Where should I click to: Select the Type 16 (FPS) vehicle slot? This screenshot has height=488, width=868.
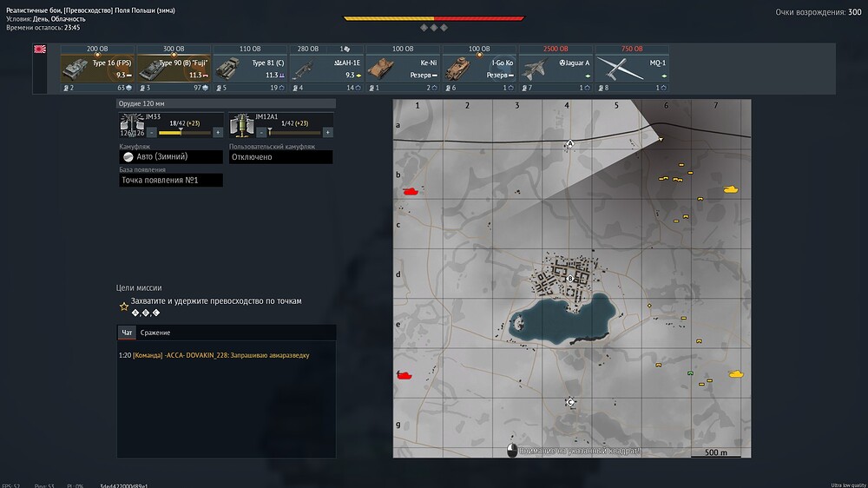click(x=96, y=69)
